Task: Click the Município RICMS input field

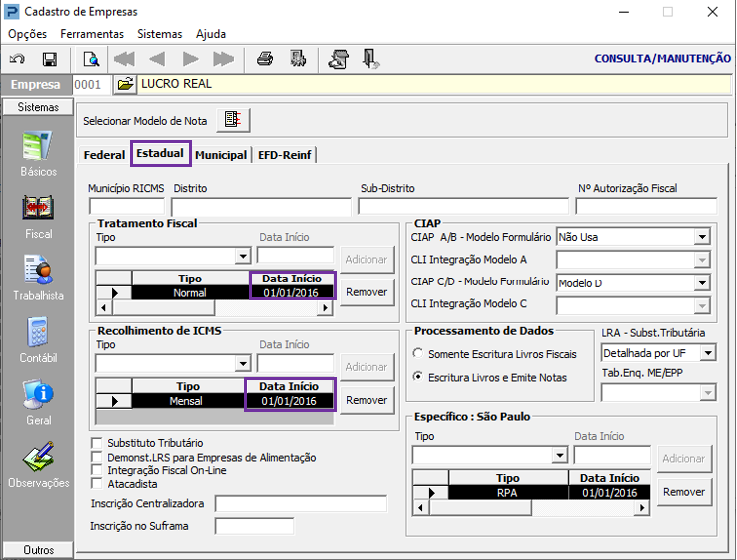Action: click(x=127, y=207)
